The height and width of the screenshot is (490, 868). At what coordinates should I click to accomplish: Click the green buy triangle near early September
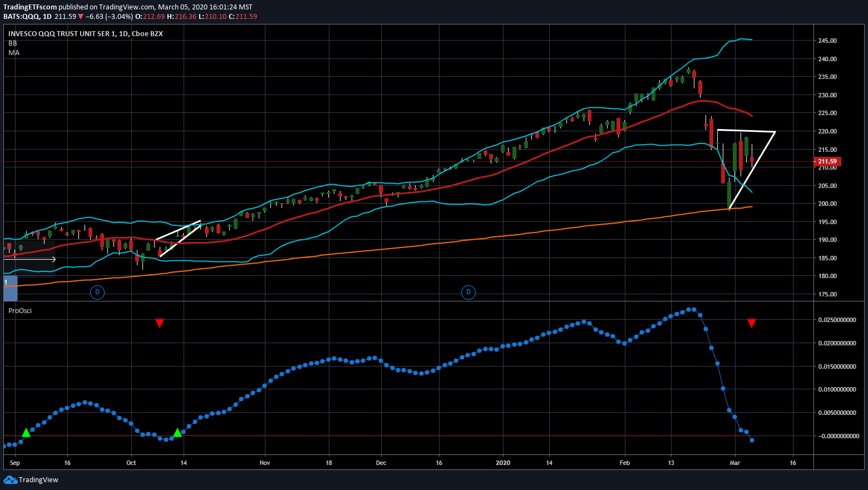point(26,432)
